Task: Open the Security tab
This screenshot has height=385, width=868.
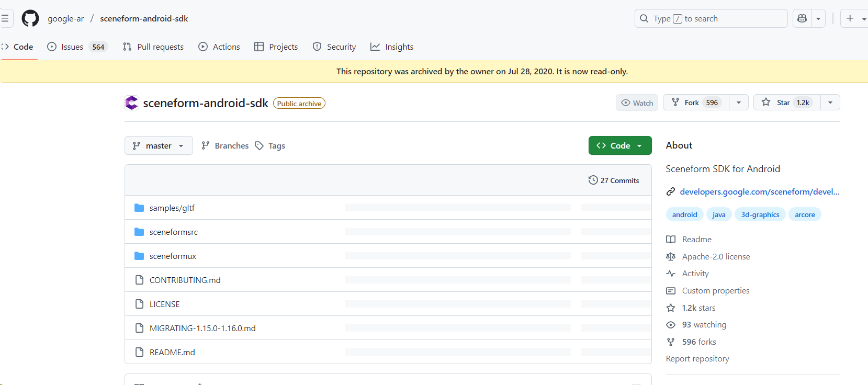Action: [x=334, y=47]
